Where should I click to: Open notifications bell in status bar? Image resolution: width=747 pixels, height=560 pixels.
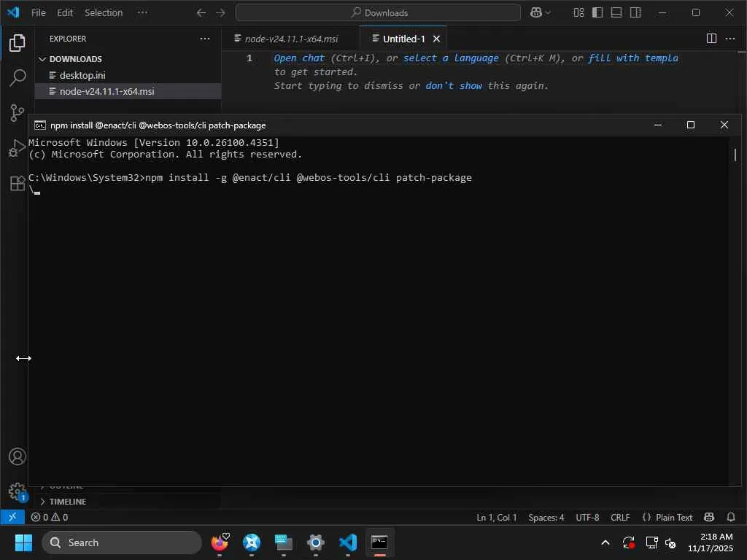731,517
